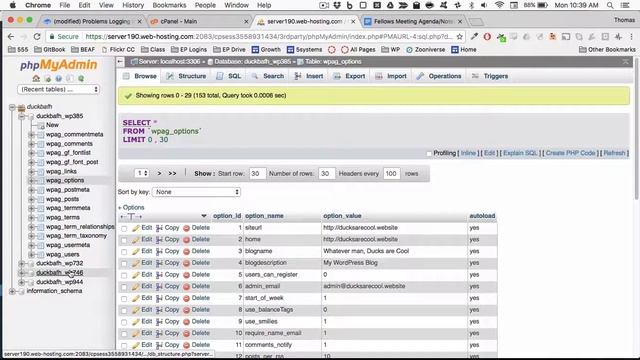Check the checkbox for start_of_week row
This screenshot has width=640, height=360.
[x=124, y=299]
